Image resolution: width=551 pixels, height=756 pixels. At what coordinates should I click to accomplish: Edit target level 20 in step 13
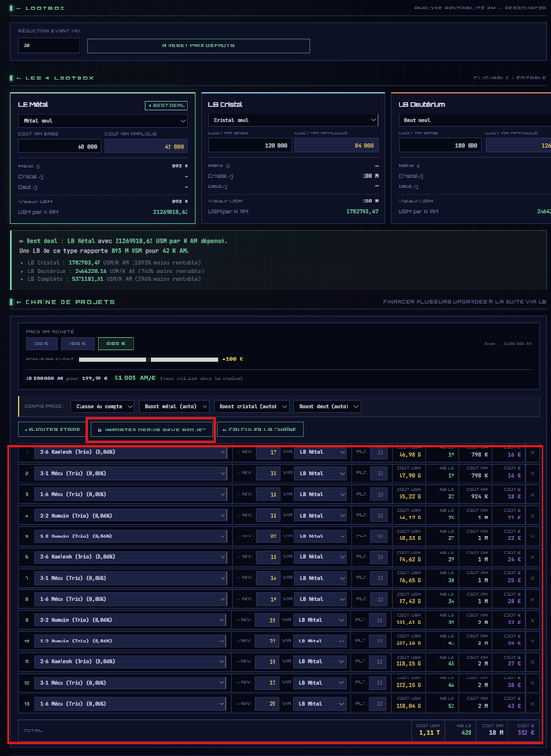point(267,704)
